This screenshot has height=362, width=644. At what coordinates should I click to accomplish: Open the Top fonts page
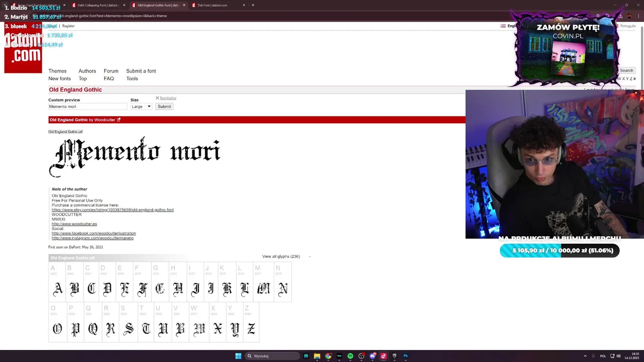click(x=83, y=78)
